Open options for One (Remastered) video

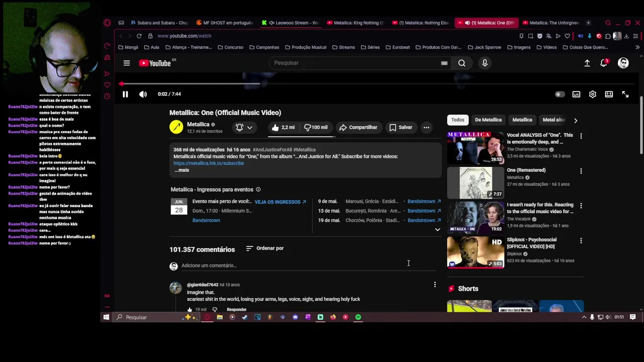tap(581, 171)
